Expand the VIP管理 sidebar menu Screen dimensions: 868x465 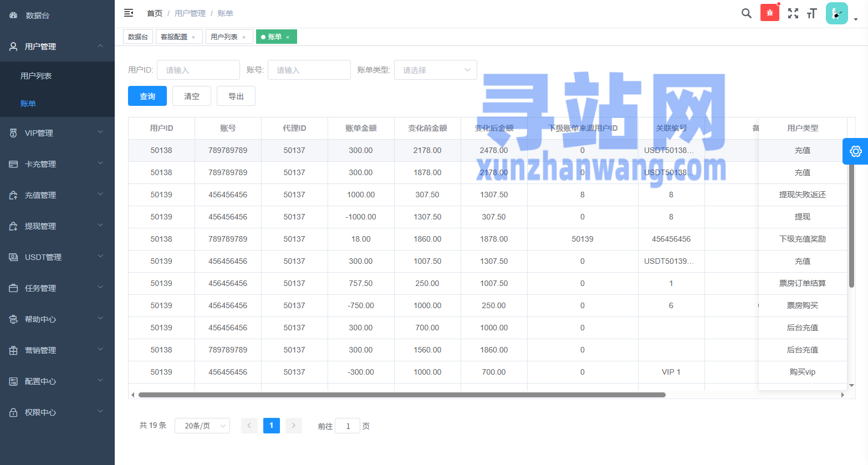click(x=57, y=133)
